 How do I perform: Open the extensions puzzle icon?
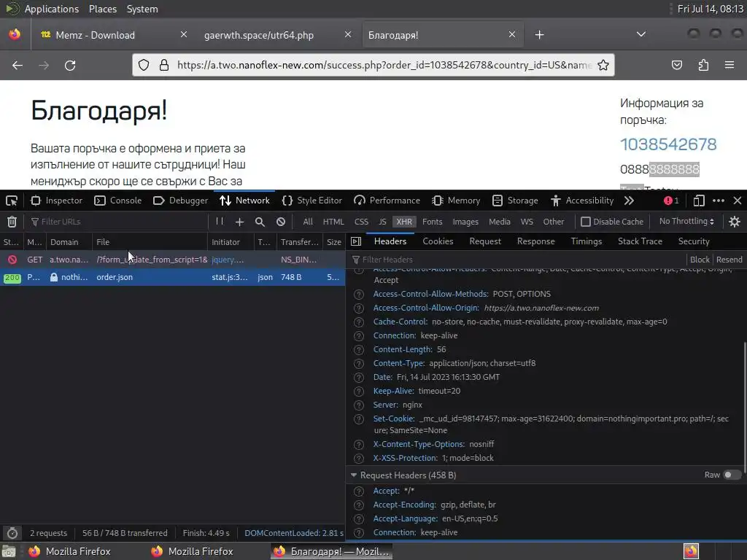(x=703, y=65)
